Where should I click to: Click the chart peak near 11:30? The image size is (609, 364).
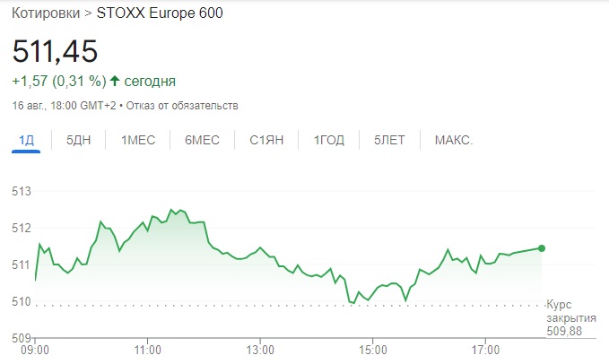pyautogui.click(x=171, y=210)
